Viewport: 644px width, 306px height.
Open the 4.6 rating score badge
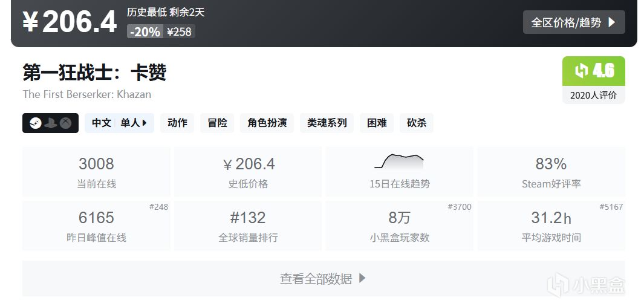tap(593, 71)
